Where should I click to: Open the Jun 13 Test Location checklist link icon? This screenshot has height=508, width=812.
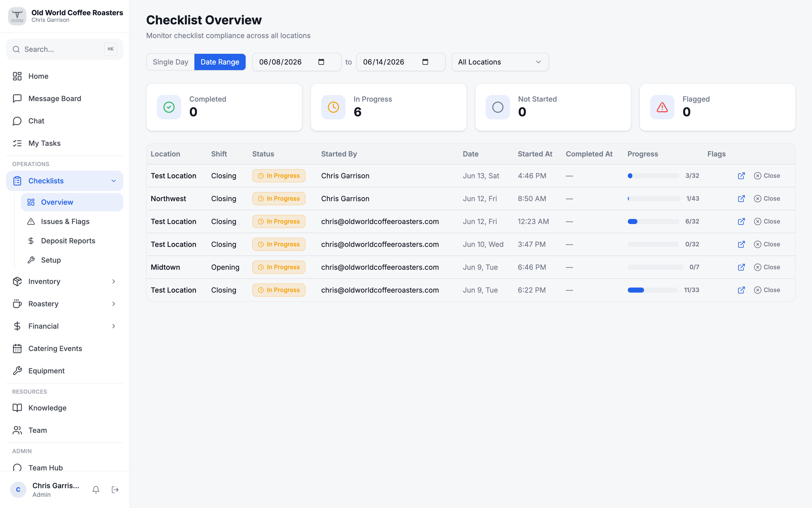coord(741,176)
